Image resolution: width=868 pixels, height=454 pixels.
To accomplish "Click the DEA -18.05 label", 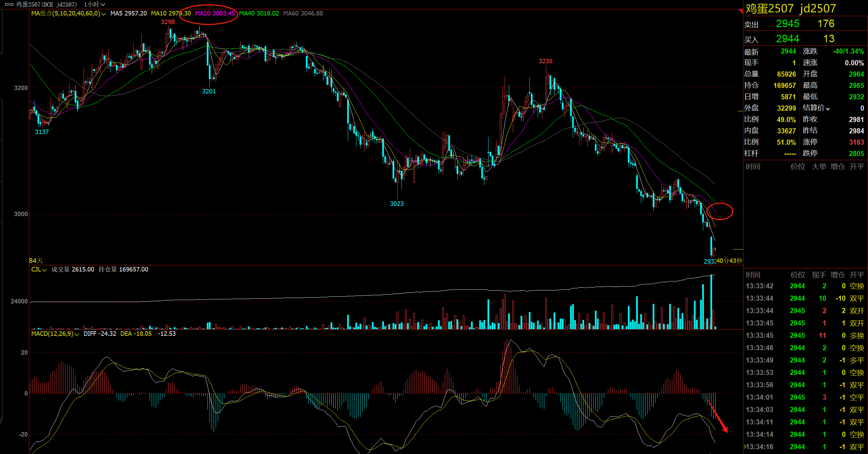I will pyautogui.click(x=136, y=334).
